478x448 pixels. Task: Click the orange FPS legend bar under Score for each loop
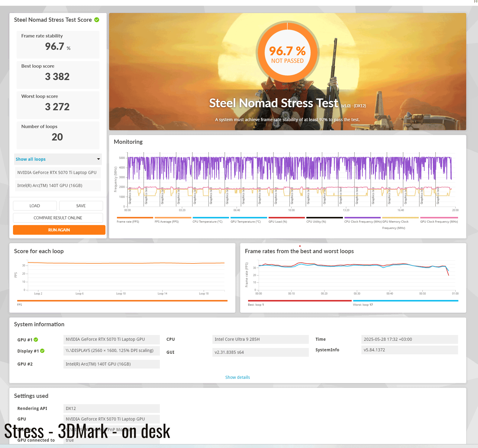pos(122,301)
